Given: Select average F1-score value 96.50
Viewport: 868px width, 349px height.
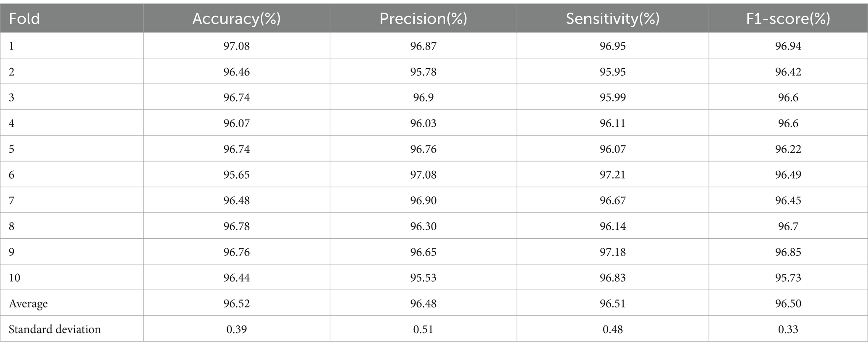Looking at the screenshot, I should point(788,304).
